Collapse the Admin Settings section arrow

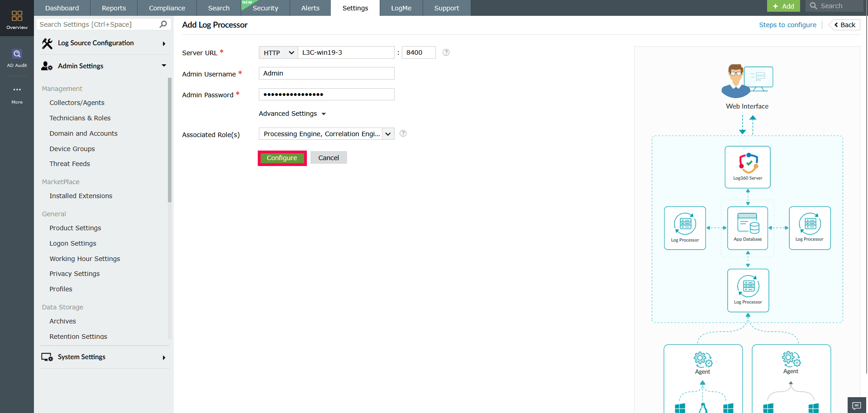pyautogui.click(x=164, y=66)
